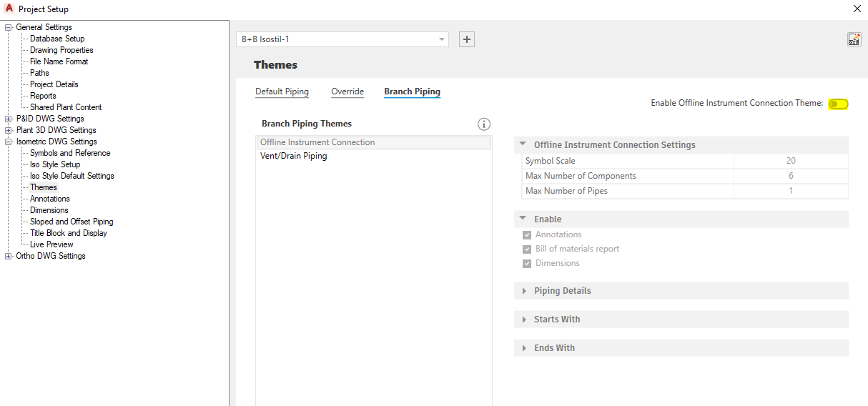Expand the P&ID DWG Settings tree node
This screenshot has height=406, width=868.
9,119
